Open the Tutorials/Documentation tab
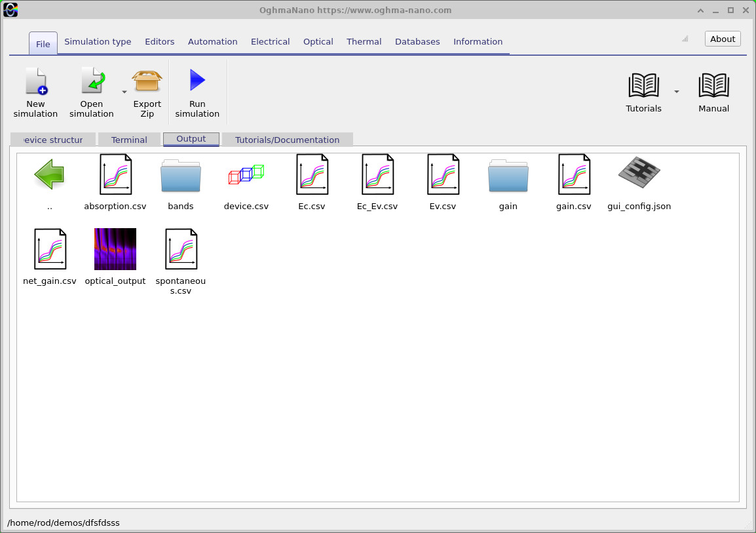Viewport: 756px width, 533px height. [x=288, y=140]
